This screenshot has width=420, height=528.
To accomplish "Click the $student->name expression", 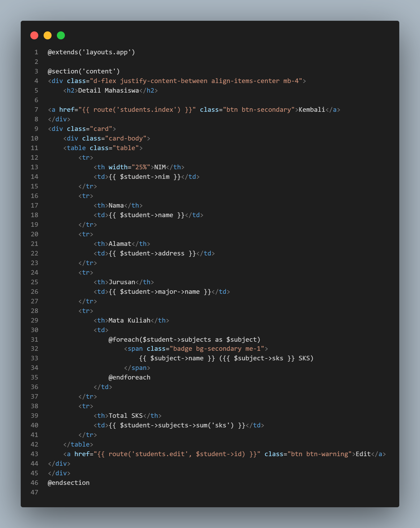I will 146,215.
